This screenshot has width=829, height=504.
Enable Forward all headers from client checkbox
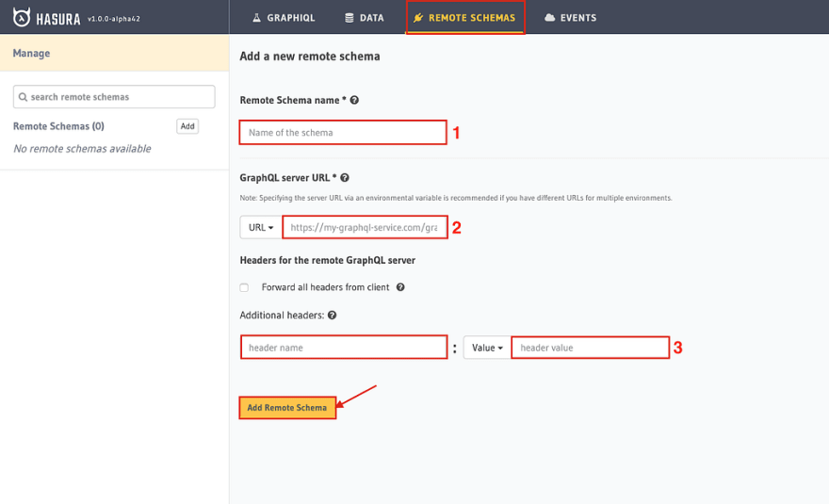(244, 287)
